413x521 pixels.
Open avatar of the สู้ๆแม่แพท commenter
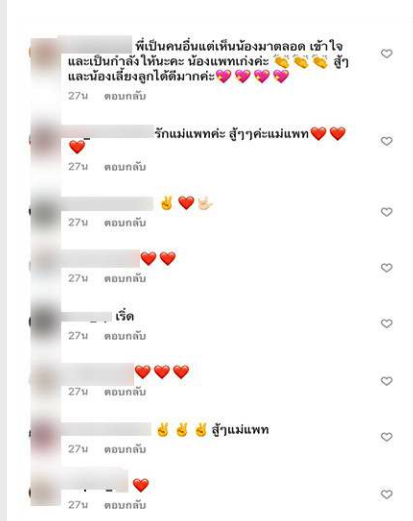coord(45,435)
